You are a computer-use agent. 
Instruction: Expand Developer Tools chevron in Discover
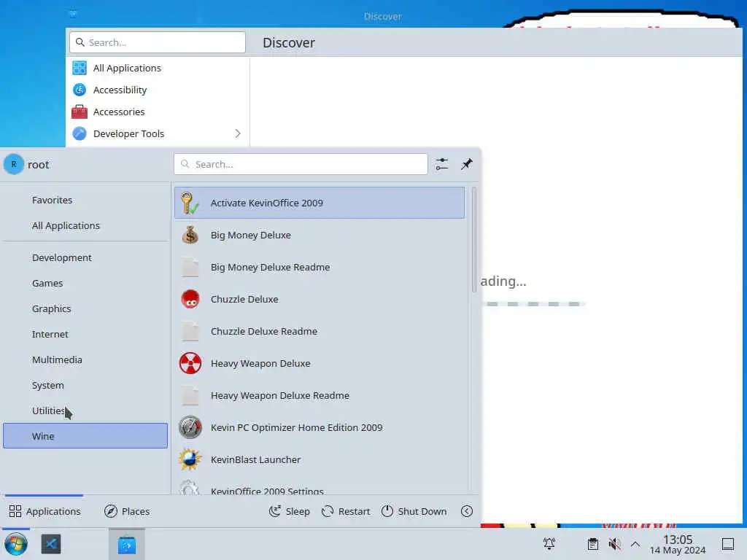pos(238,133)
